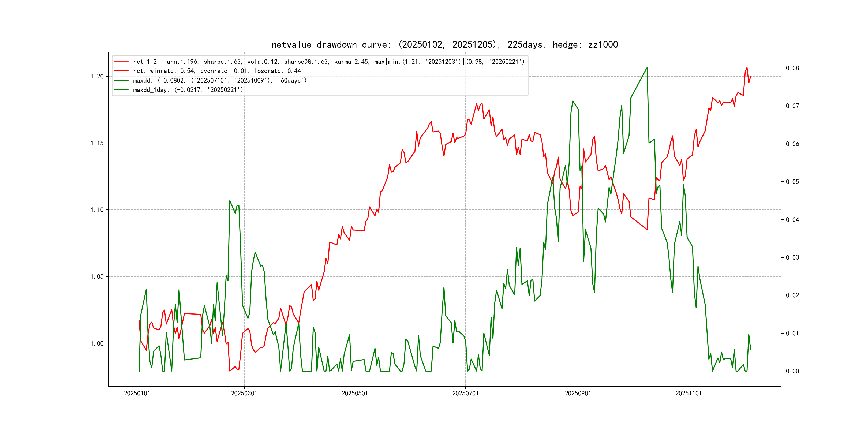868x434 pixels.
Task: Click the 20250701 x-axis date label
Action: point(465,393)
